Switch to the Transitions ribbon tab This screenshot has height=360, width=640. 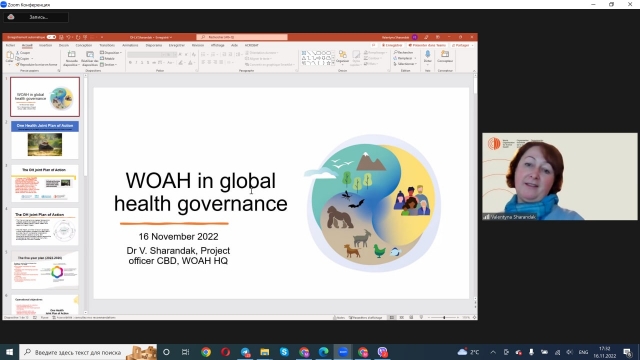point(107,45)
